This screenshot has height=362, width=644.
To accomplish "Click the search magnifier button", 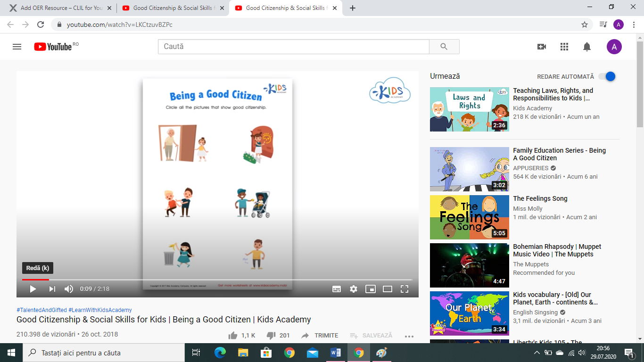I will 444,47.
